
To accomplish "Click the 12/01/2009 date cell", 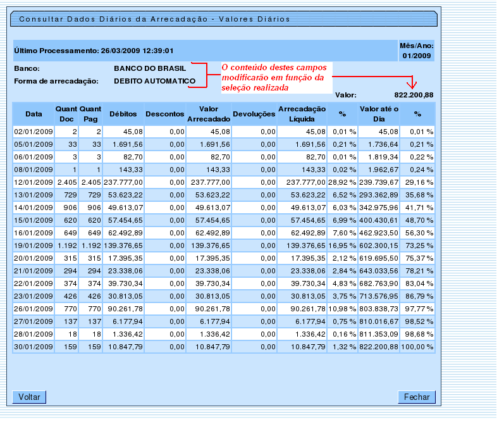I will 34,181.
